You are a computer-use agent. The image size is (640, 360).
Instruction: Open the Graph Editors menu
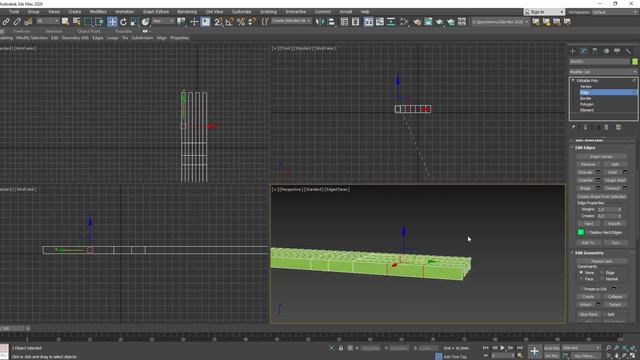156,12
